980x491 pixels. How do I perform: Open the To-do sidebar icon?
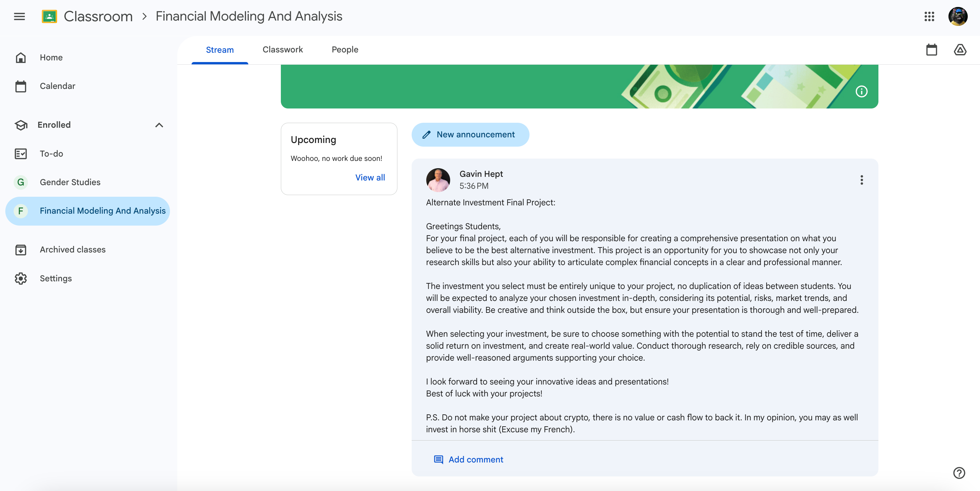tap(21, 154)
